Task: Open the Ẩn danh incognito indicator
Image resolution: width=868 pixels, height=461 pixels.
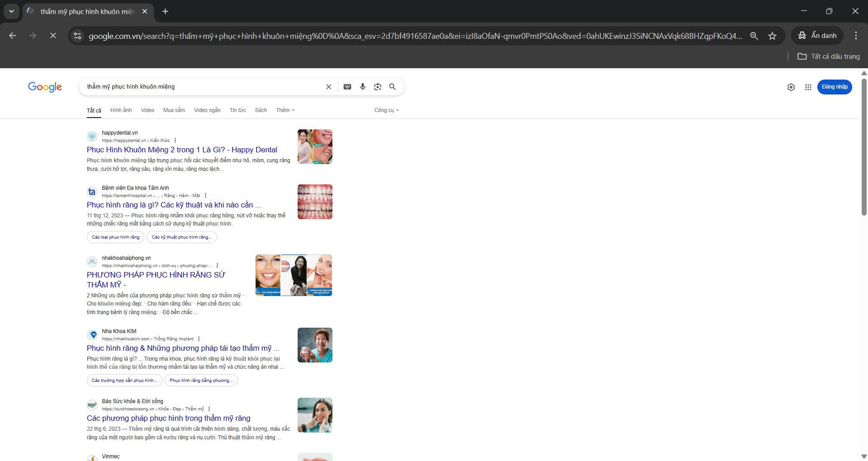Action: (817, 36)
